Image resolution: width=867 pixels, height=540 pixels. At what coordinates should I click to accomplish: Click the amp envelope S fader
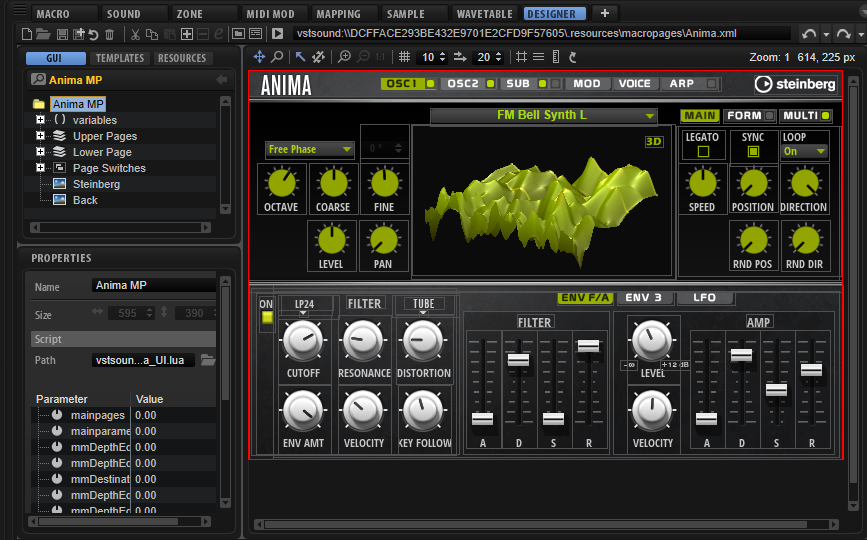(776, 390)
